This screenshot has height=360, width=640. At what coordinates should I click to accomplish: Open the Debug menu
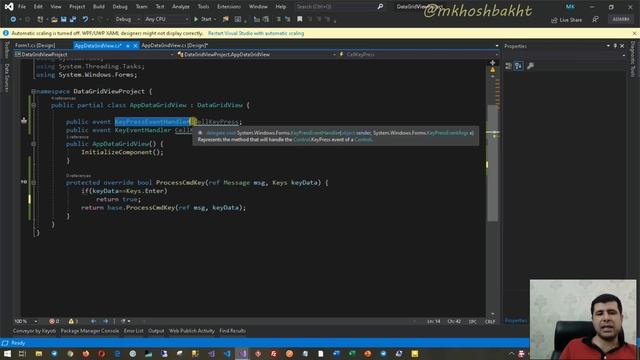click(120, 7)
